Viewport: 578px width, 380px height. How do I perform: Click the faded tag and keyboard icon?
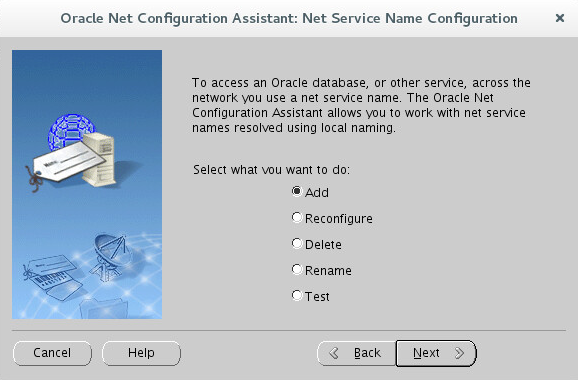[x=52, y=276]
